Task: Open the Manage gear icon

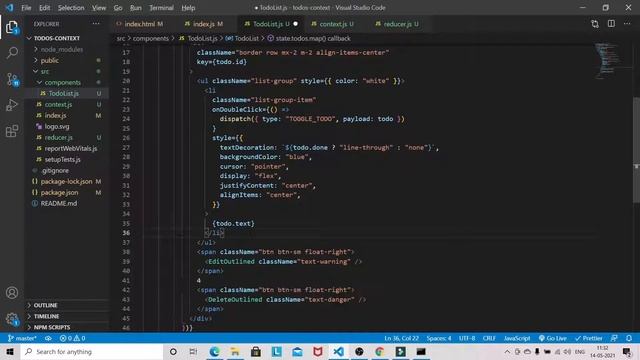Action: point(12,319)
